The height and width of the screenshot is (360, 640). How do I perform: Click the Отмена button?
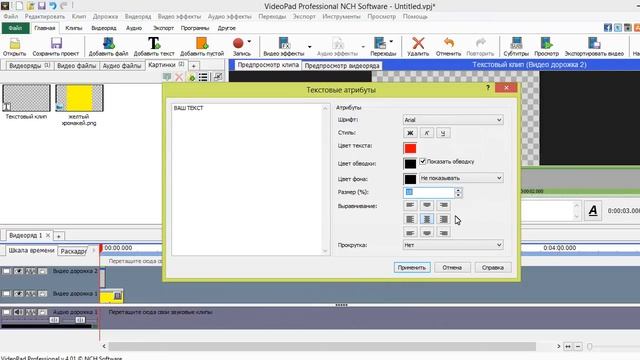[452, 268]
